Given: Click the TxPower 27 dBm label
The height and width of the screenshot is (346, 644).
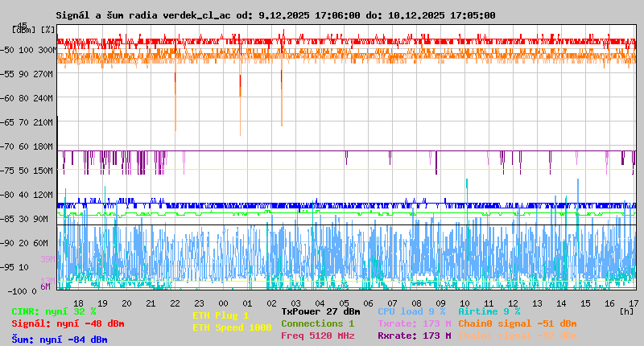Looking at the screenshot, I should pyautogui.click(x=320, y=311).
